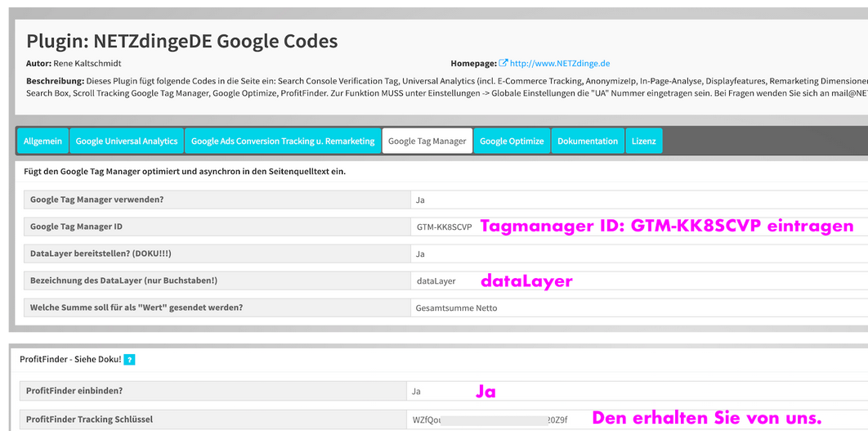Show the Lizenz tab
This screenshot has width=868, height=431.
click(x=643, y=141)
